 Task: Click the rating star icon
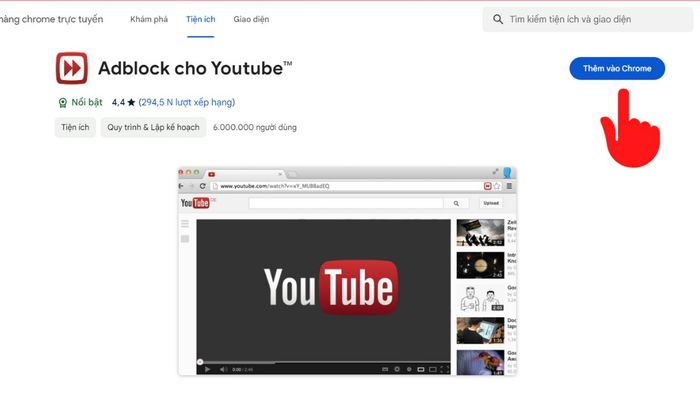(x=131, y=102)
